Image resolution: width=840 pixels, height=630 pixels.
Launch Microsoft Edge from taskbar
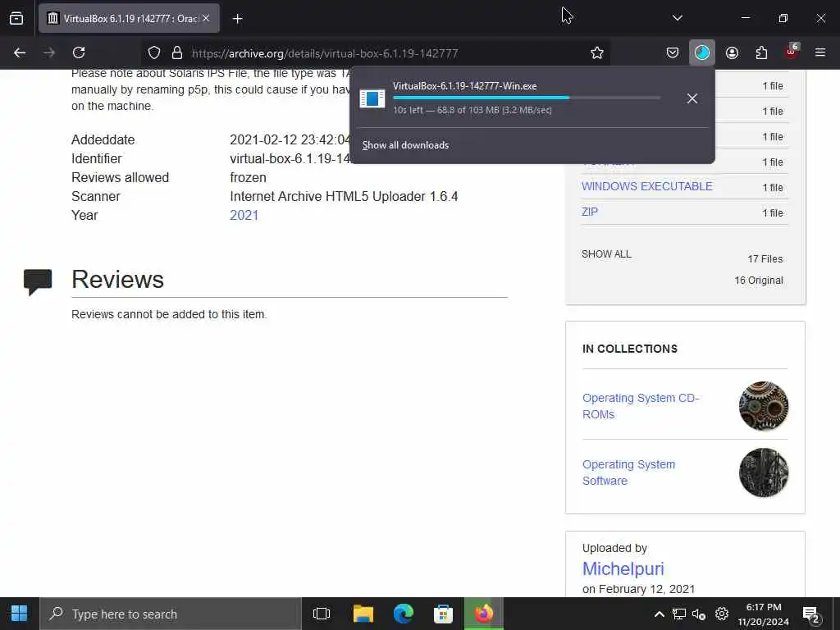tap(404, 614)
